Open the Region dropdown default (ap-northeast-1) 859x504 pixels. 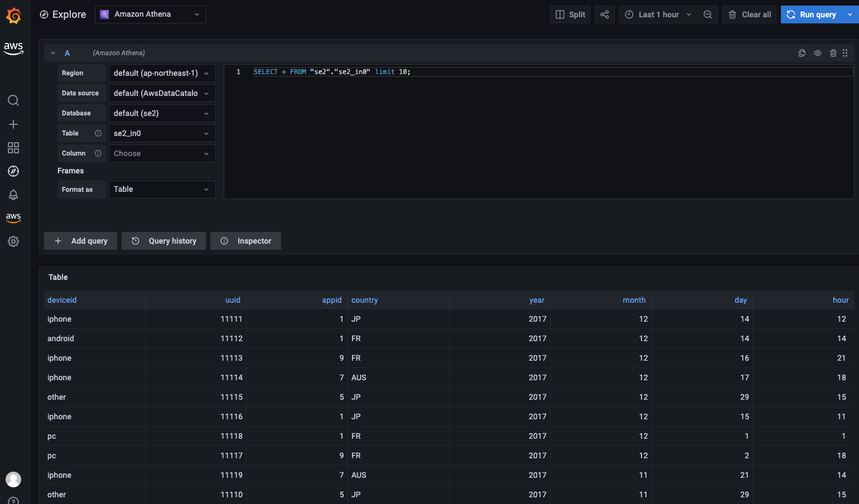pyautogui.click(x=162, y=73)
